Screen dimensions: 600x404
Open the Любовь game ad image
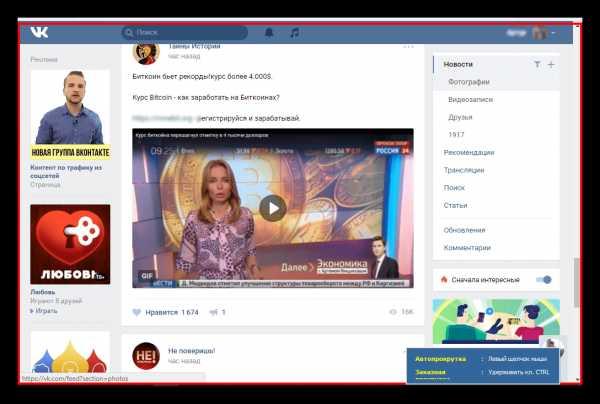[x=70, y=244]
